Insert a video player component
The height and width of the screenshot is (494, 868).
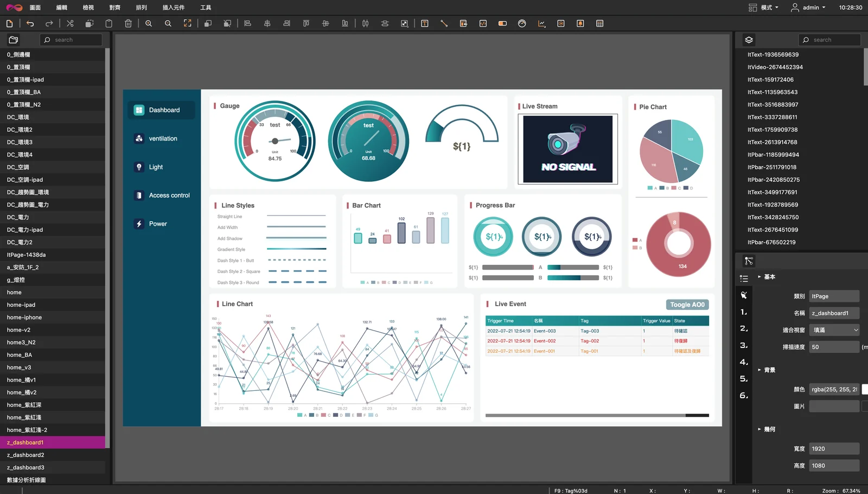(561, 23)
